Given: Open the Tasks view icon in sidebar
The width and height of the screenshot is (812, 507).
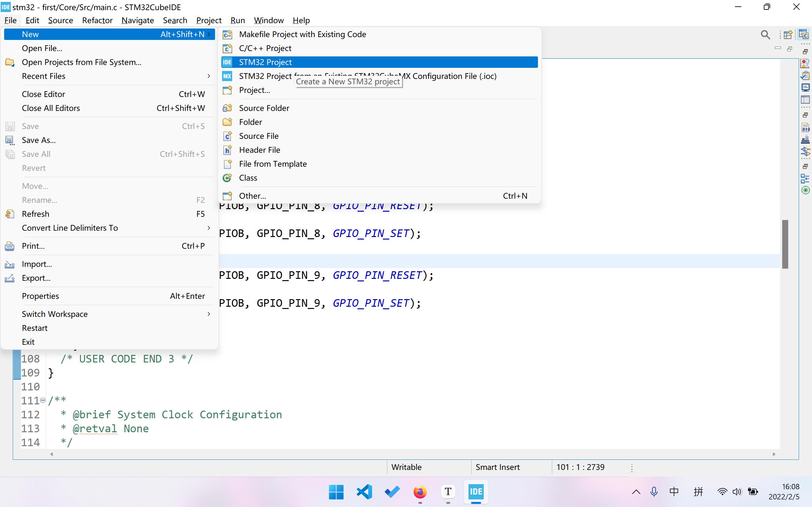Looking at the screenshot, I should (x=805, y=75).
